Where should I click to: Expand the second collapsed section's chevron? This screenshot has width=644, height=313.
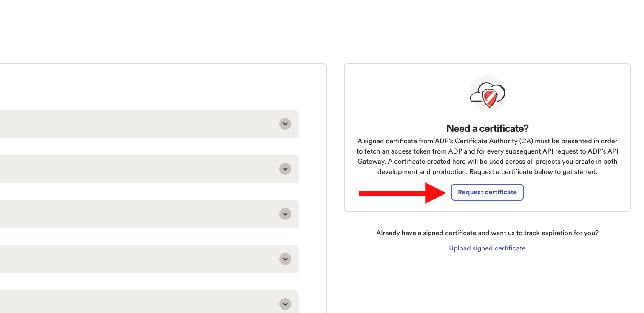point(285,169)
